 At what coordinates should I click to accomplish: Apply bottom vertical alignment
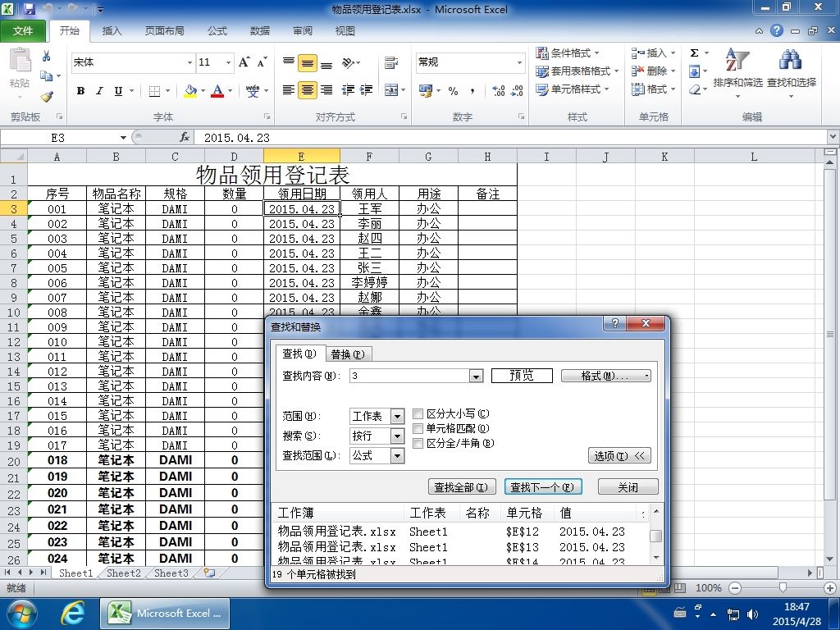click(x=326, y=63)
